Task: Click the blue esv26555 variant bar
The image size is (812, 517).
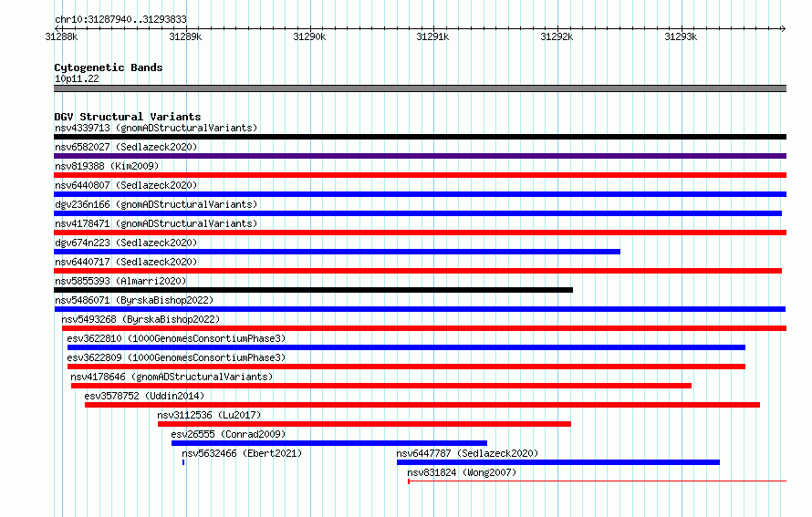Action: [329, 443]
